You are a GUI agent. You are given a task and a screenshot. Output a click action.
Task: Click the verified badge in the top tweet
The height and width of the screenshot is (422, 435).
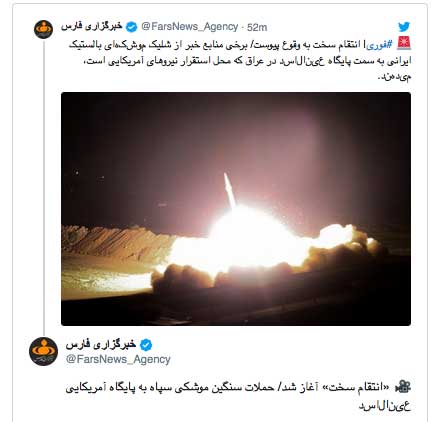pyautogui.click(x=132, y=27)
